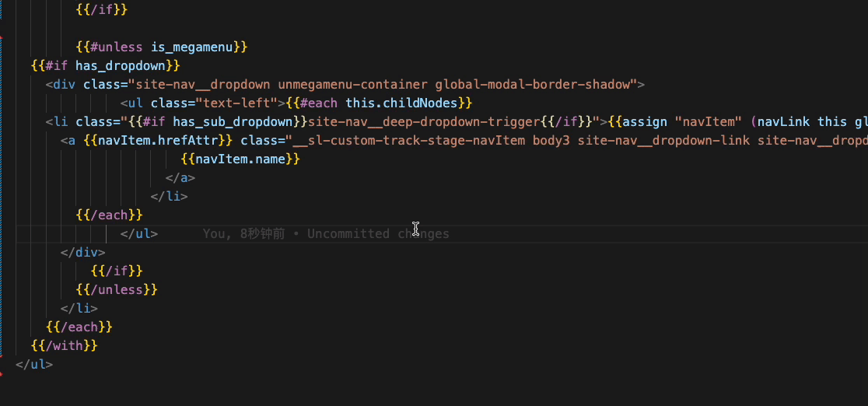Click the "navLink" helper call
868x406 pixels.
[x=783, y=122]
